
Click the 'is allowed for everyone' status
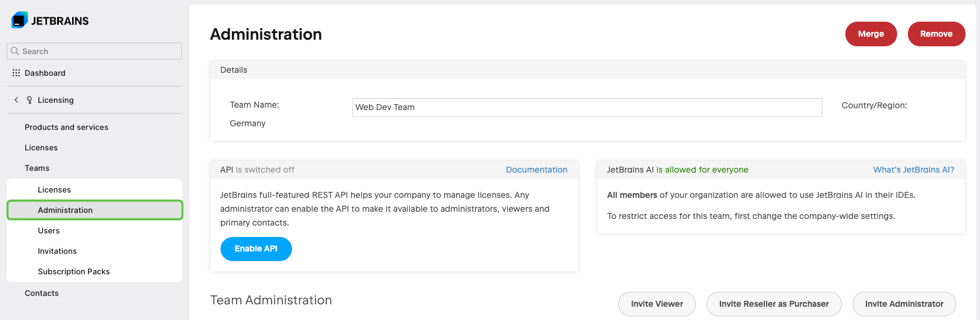702,170
